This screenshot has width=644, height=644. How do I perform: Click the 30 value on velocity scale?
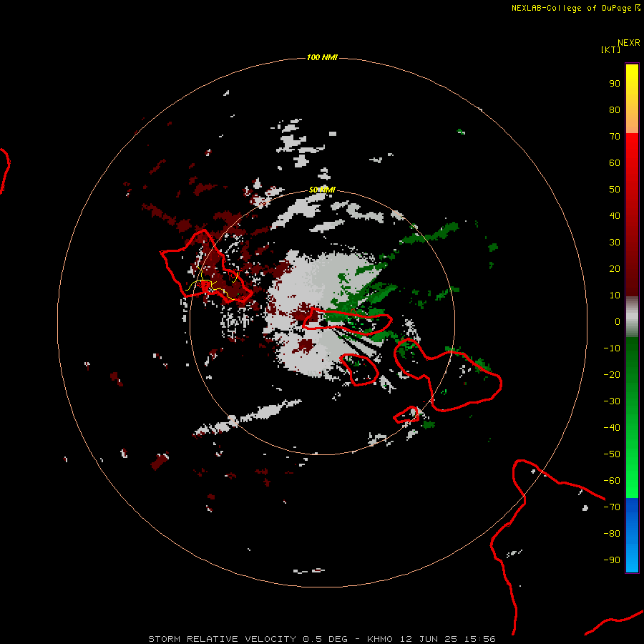point(615,243)
